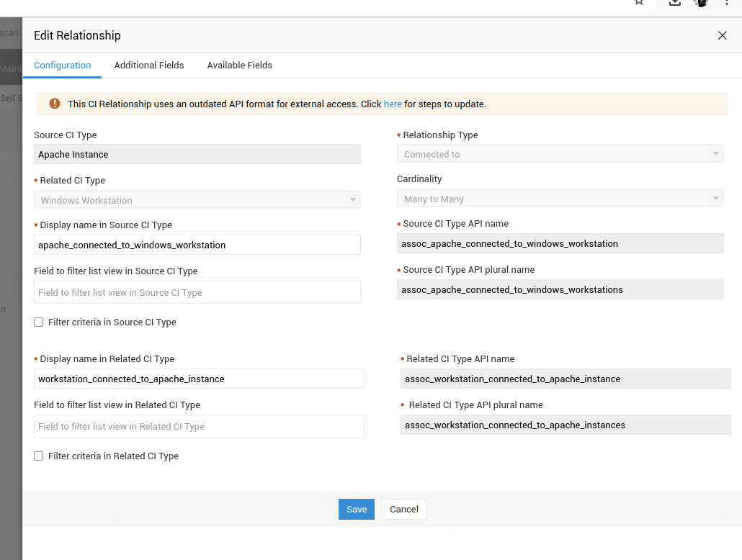The width and height of the screenshot is (742, 560).
Task: Open the Related CI Type dropdown
Action: 197,200
